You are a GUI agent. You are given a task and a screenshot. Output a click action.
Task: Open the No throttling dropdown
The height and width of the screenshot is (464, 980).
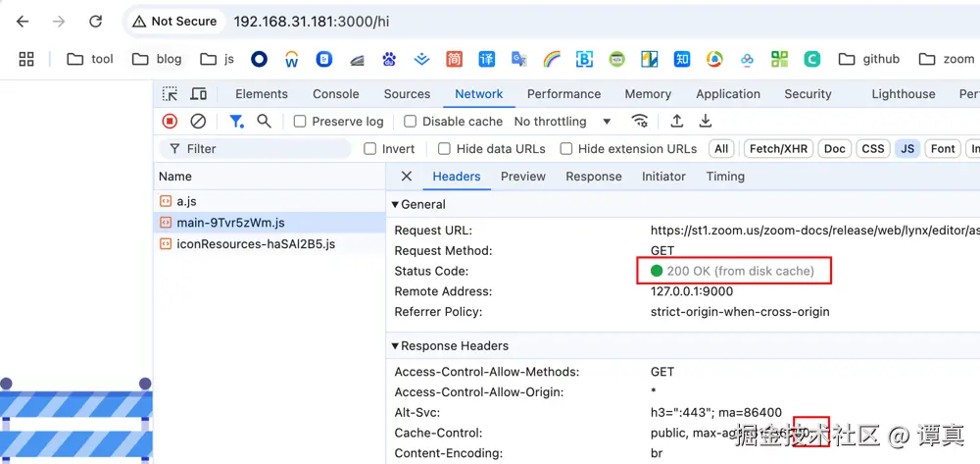pyautogui.click(x=563, y=122)
